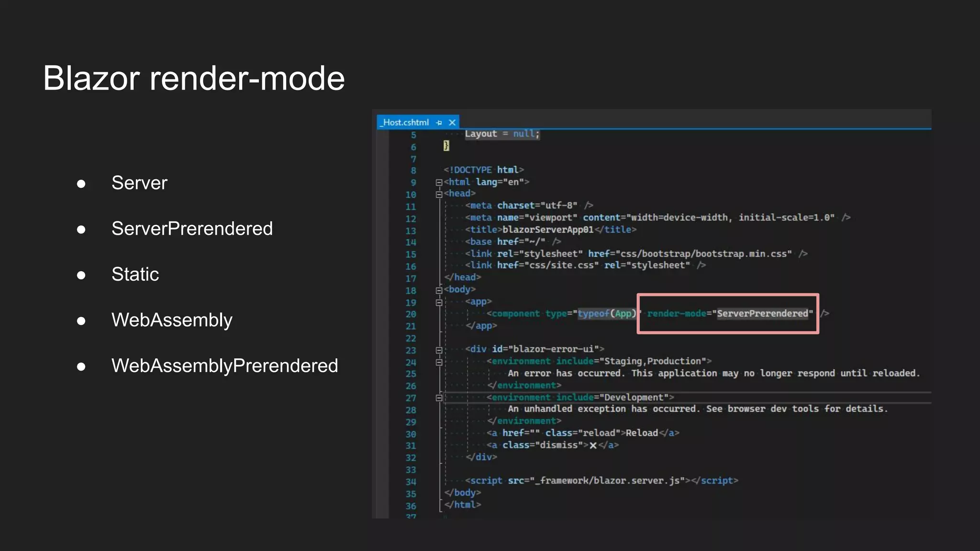Click the closing </app> tag

481,326
